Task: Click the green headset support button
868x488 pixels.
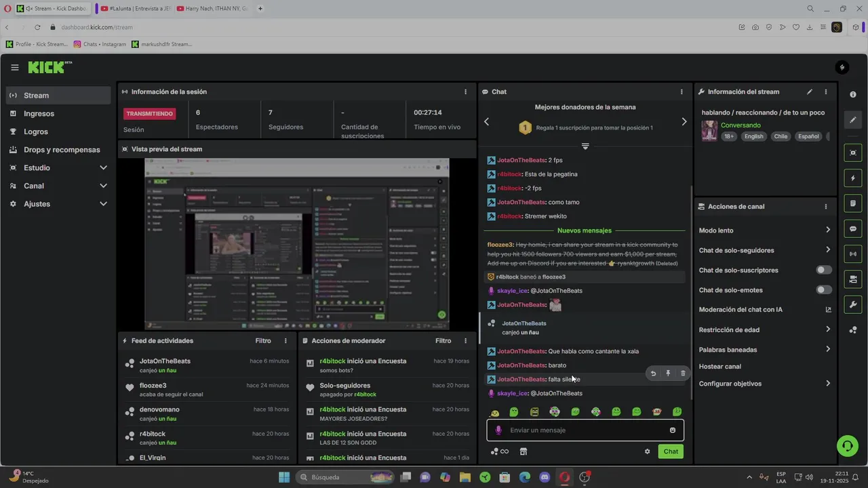Action: coord(848,445)
